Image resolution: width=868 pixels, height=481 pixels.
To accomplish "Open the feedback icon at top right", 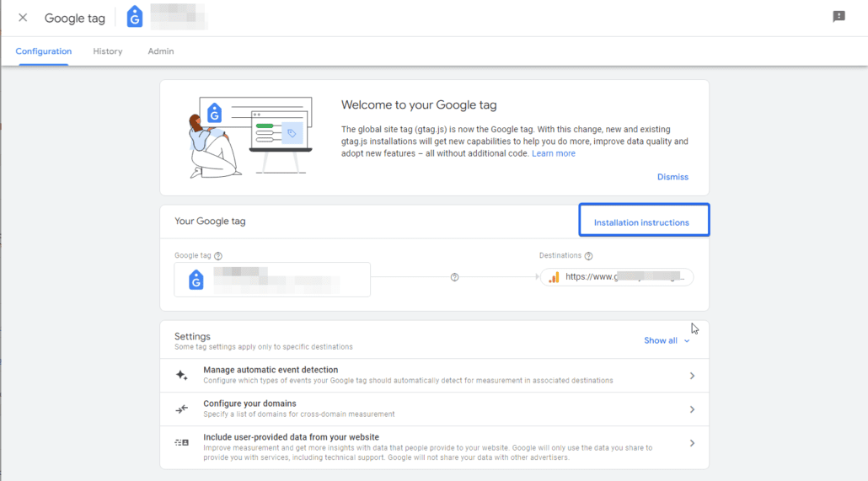I will 839,16.
